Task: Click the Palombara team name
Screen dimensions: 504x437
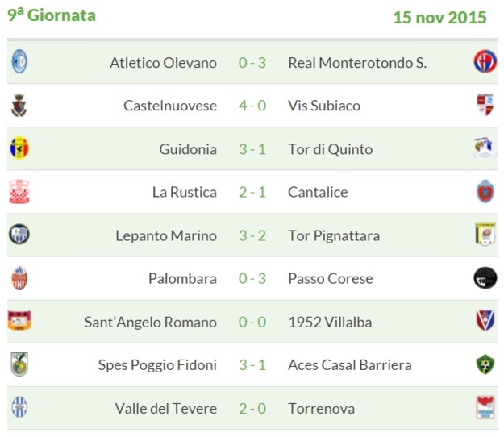Action: 182,278
